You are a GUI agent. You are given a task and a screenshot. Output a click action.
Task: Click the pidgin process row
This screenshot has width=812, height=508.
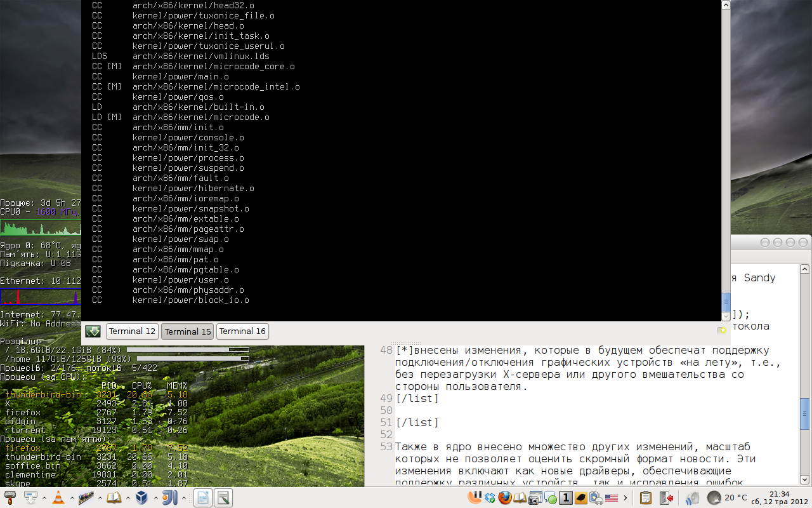pos(96,421)
